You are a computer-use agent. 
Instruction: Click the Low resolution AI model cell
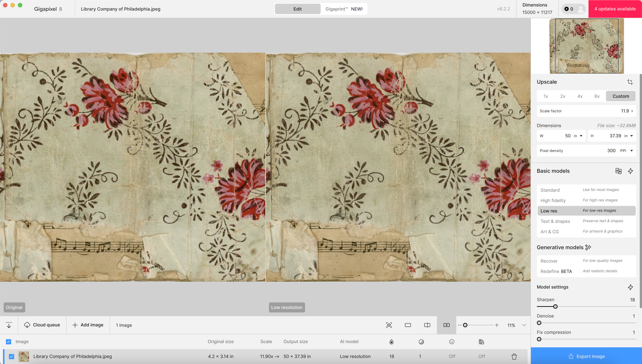click(355, 356)
